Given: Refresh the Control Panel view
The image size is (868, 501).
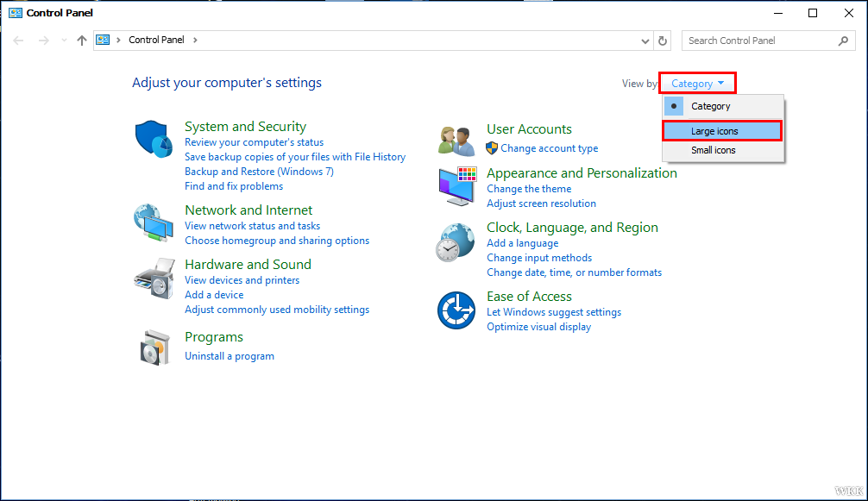Looking at the screenshot, I should pos(663,41).
